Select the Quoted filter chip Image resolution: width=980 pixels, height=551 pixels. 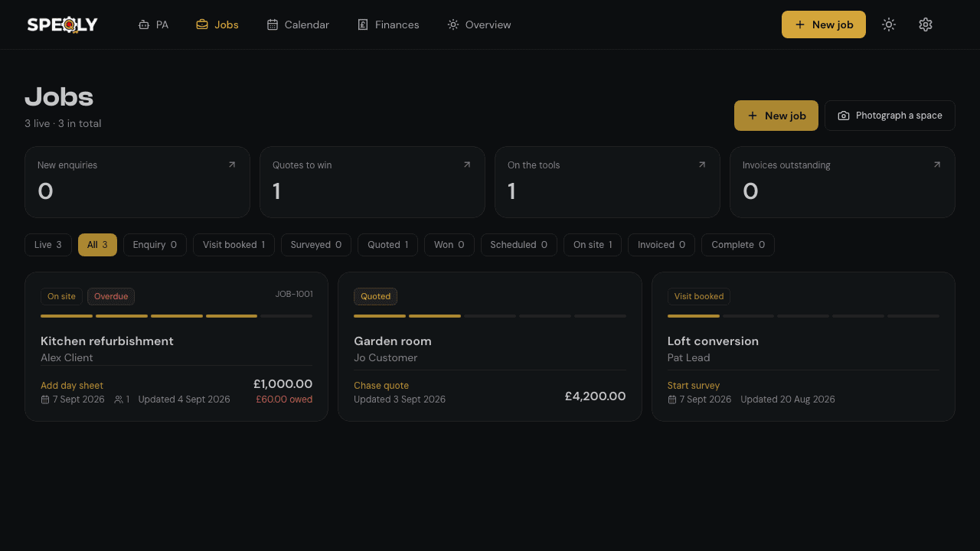coord(387,245)
